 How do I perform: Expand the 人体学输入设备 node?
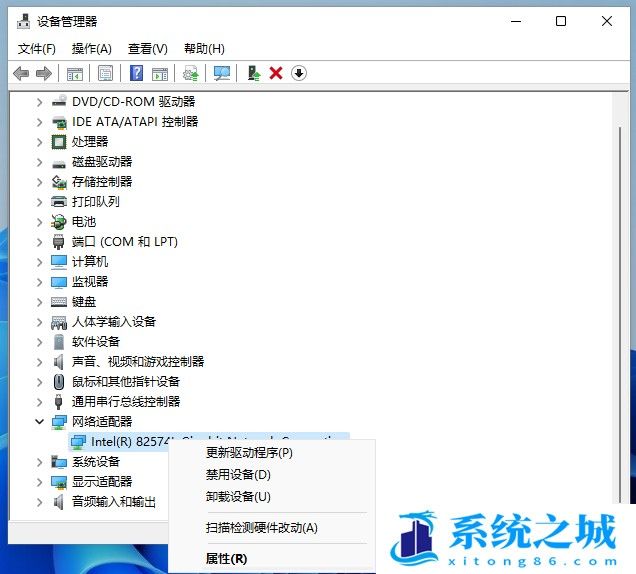[x=39, y=322]
